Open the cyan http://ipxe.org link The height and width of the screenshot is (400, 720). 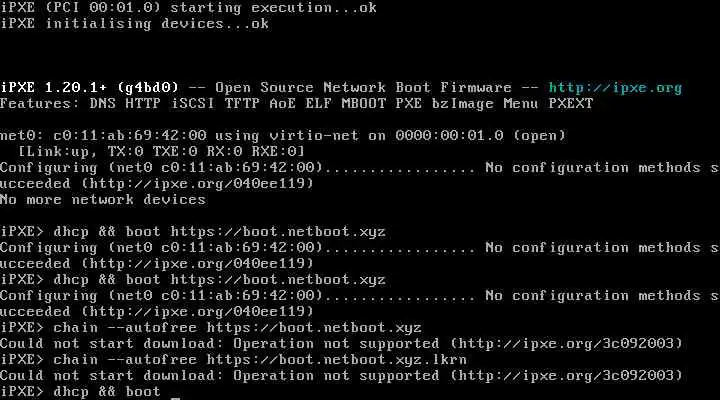pyautogui.click(x=615, y=88)
